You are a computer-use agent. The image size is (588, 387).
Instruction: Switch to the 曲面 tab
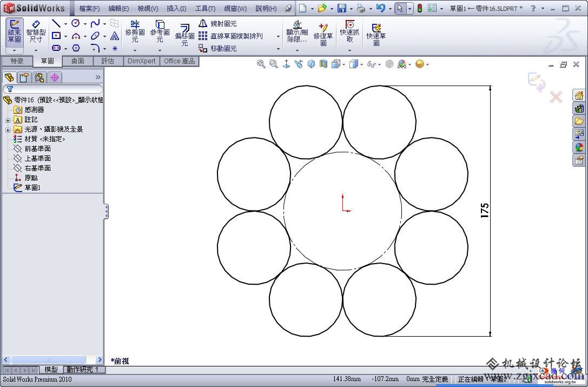pos(78,61)
